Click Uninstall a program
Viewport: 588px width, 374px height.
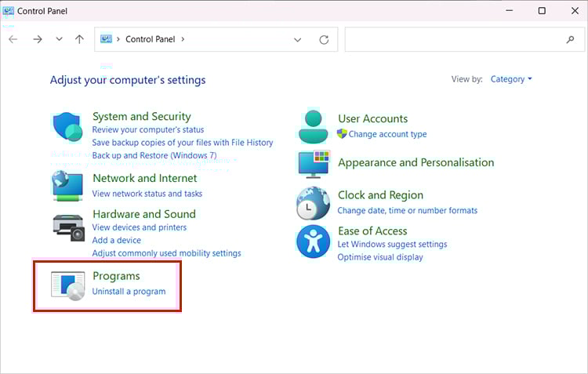(x=129, y=292)
